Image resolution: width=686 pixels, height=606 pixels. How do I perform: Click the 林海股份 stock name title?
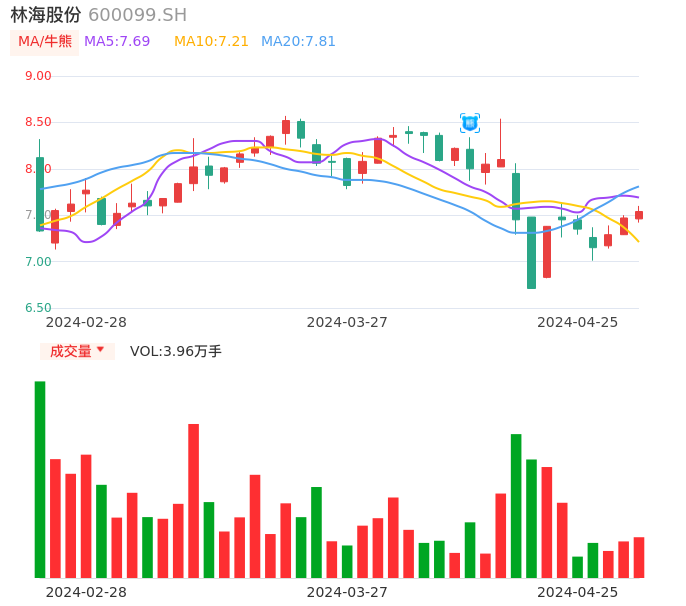46,15
